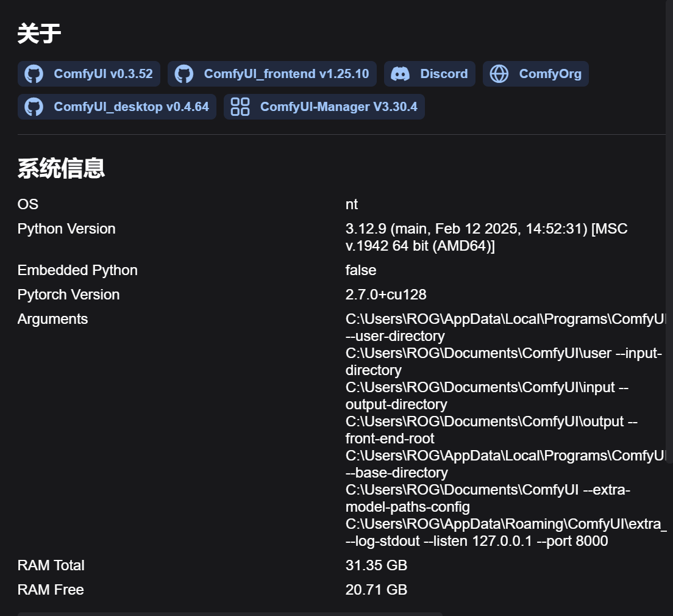Click the globe icon beside ComfyOrg
The image size is (673, 616).
[499, 74]
